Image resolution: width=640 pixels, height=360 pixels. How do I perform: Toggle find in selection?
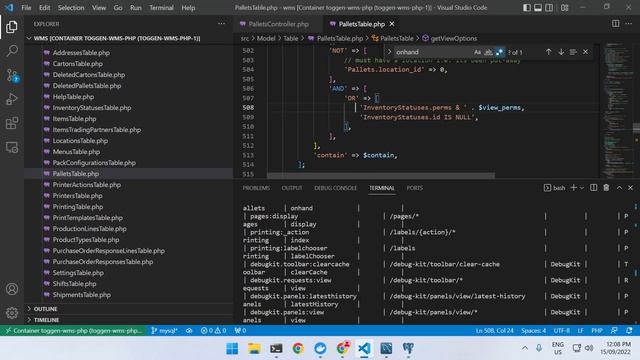click(573, 52)
